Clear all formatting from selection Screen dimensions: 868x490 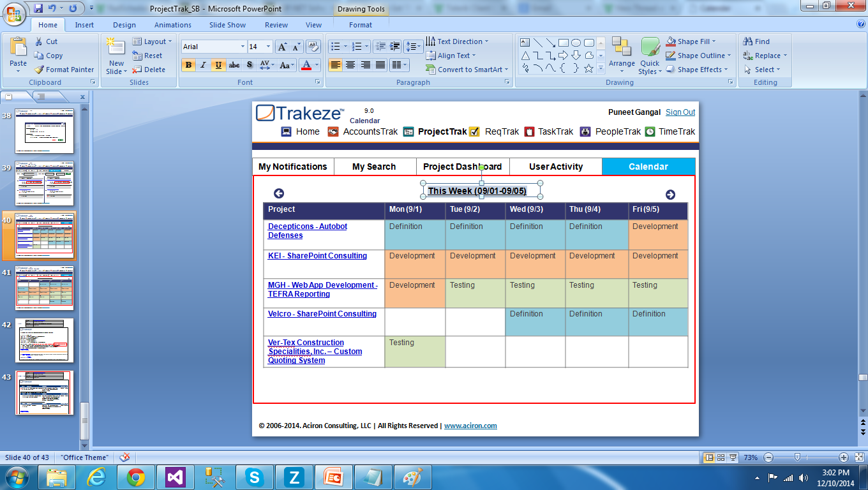pos(313,47)
